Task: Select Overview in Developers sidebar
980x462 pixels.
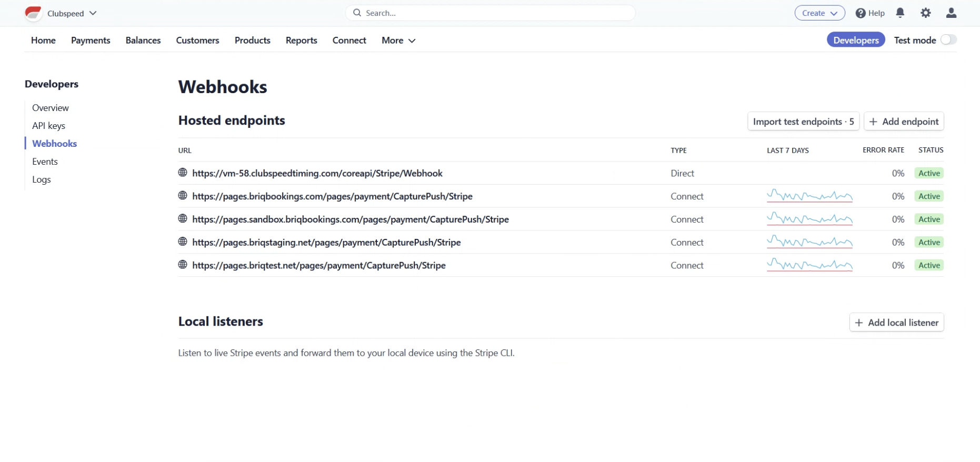Action: coord(51,108)
